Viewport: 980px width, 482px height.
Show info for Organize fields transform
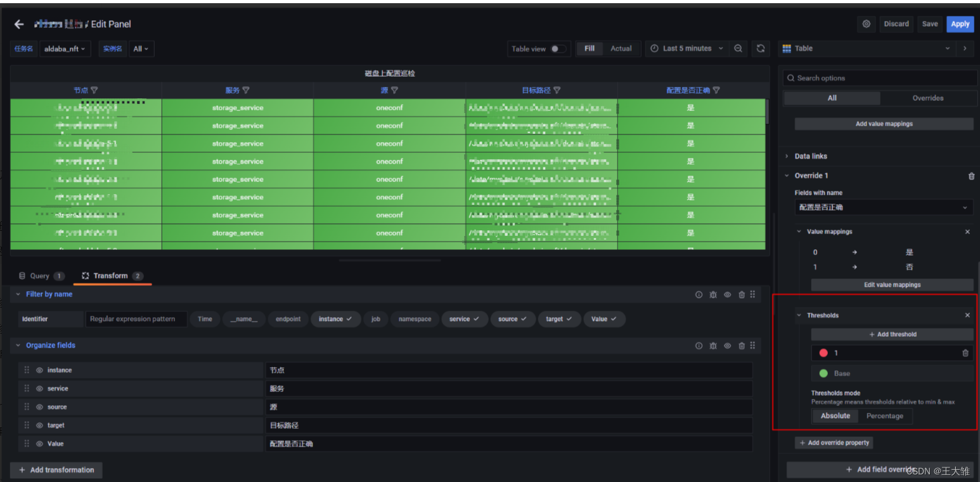[699, 346]
